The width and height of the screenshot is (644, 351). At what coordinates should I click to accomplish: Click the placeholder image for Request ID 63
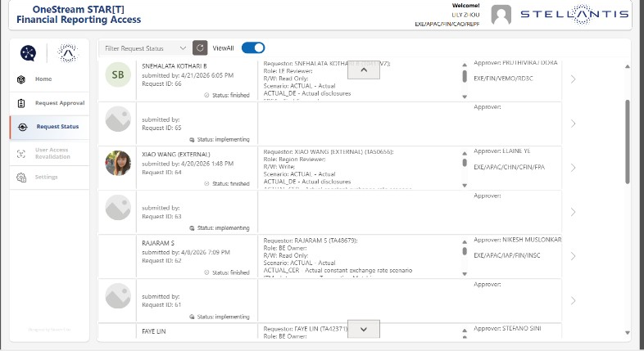point(118,208)
